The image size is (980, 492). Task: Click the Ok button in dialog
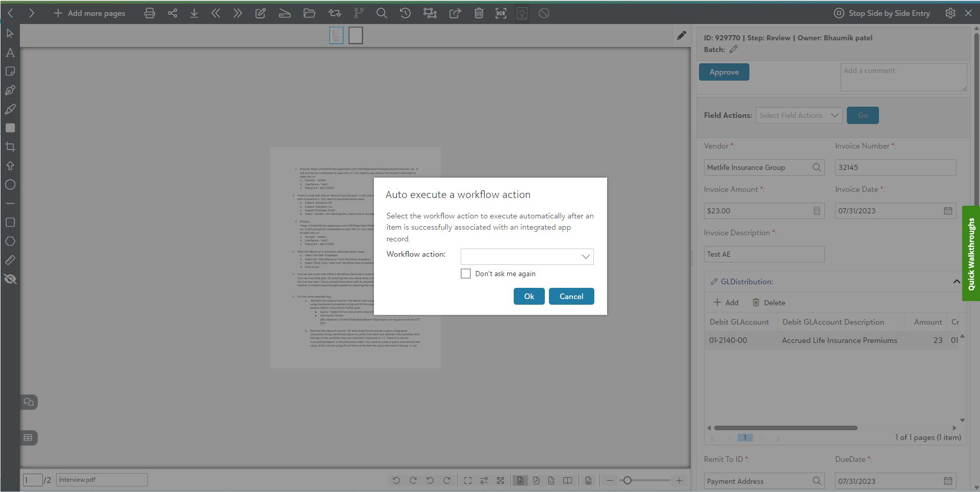click(529, 297)
